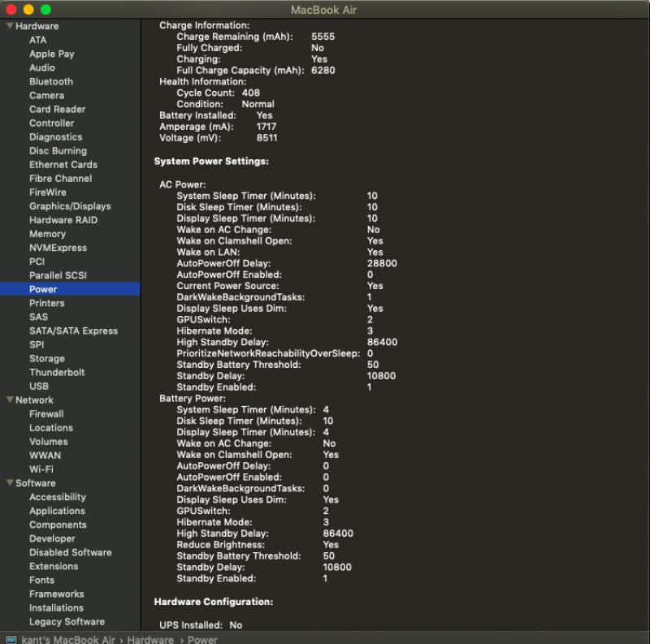This screenshot has height=644, width=650.
Task: Select Accessibility under Software
Action: click(x=58, y=497)
